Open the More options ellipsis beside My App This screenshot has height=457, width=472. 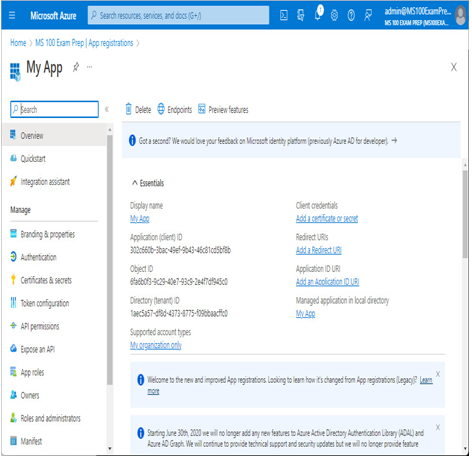(89, 67)
